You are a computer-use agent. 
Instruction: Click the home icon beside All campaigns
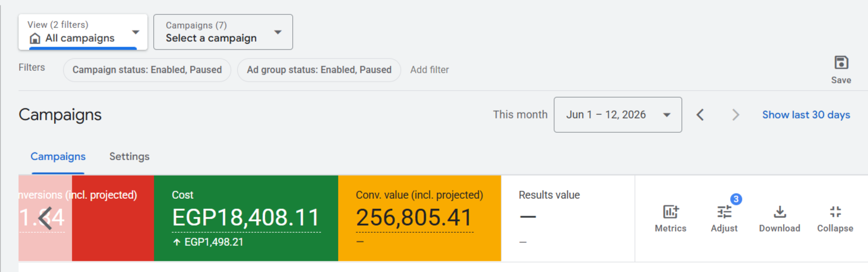click(35, 39)
